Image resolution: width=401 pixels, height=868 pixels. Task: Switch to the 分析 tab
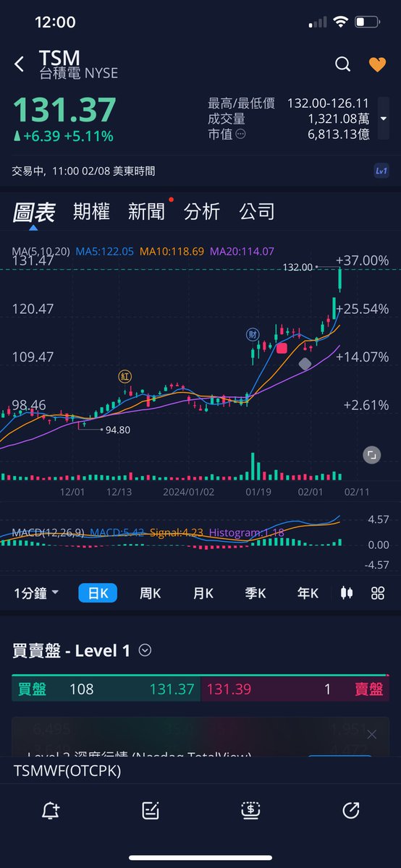(x=202, y=212)
